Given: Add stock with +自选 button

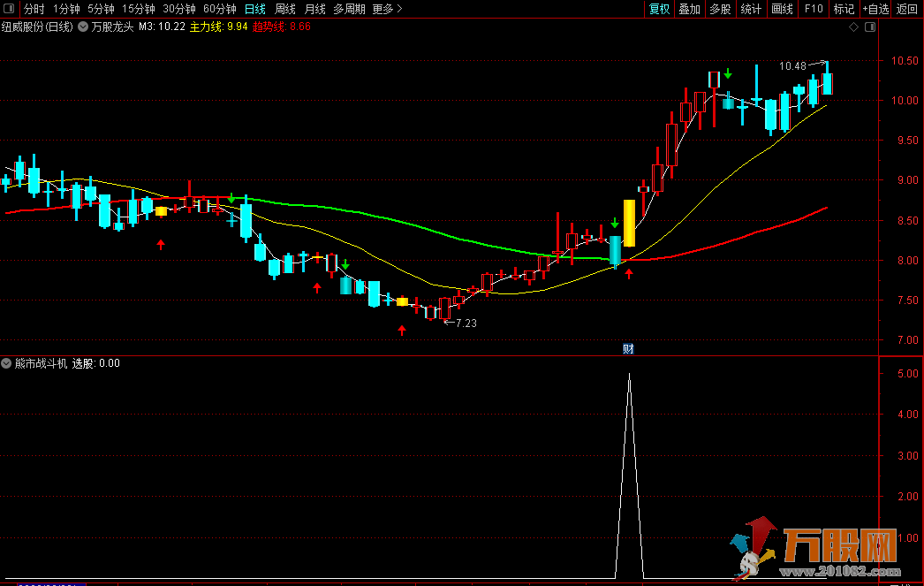Looking at the screenshot, I should coord(875,9).
